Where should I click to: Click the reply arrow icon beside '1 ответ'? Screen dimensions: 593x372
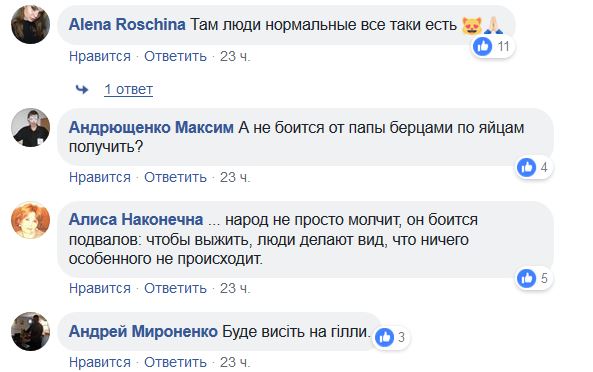click(82, 89)
